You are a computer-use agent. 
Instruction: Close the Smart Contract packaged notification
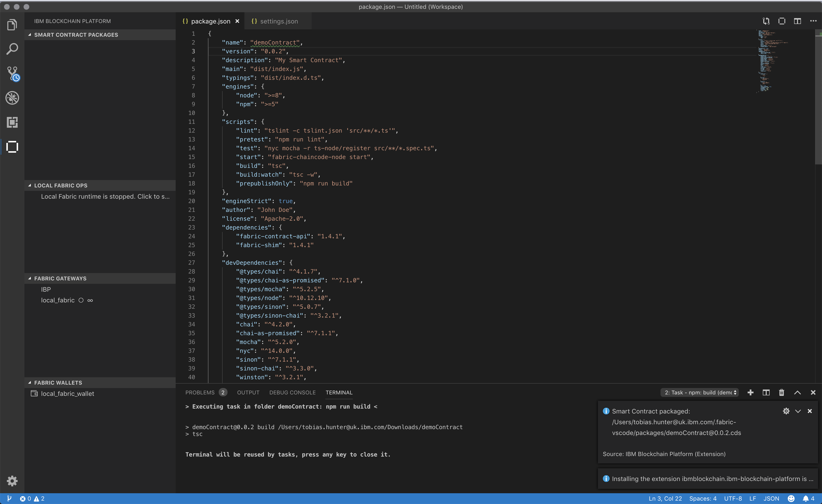click(x=810, y=411)
